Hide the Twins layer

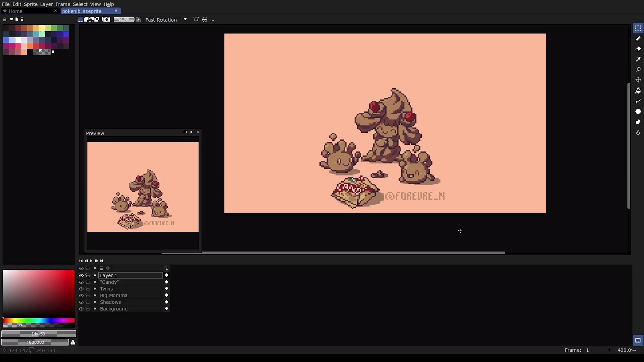(81, 289)
